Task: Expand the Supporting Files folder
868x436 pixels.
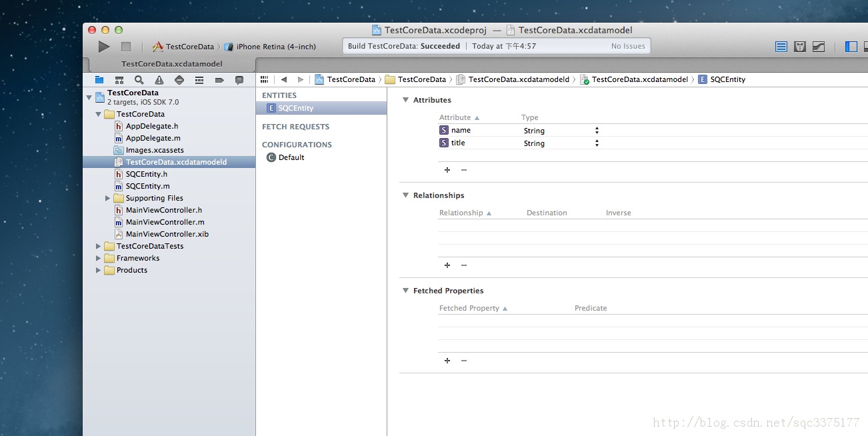Action: click(107, 198)
